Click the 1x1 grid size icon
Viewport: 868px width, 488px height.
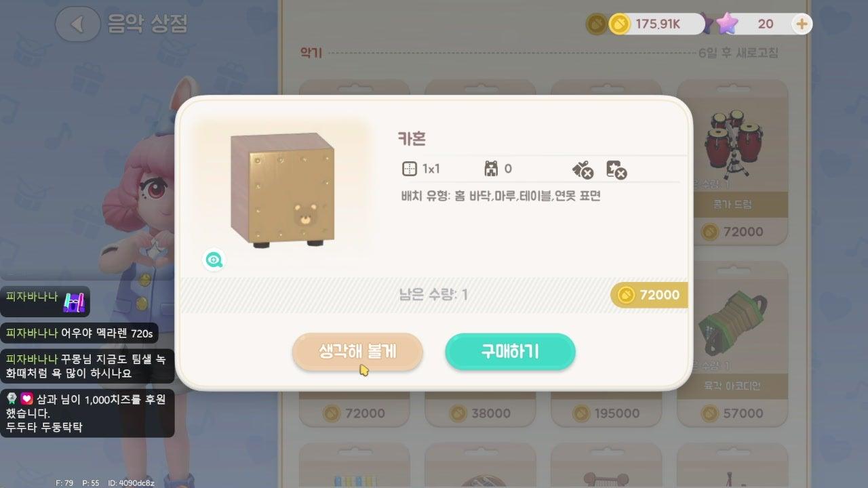409,169
